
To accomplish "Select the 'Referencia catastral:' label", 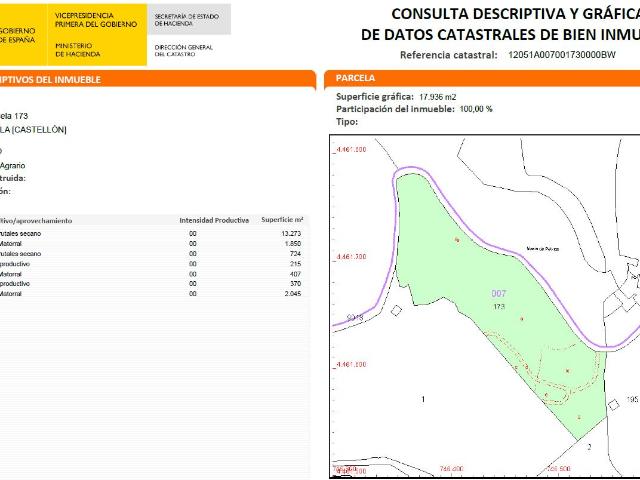I will tap(449, 55).
